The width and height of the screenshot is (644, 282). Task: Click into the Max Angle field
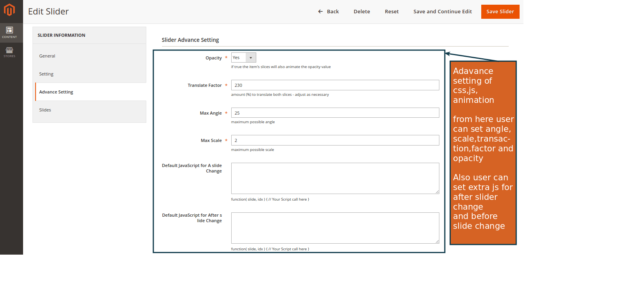pyautogui.click(x=335, y=113)
